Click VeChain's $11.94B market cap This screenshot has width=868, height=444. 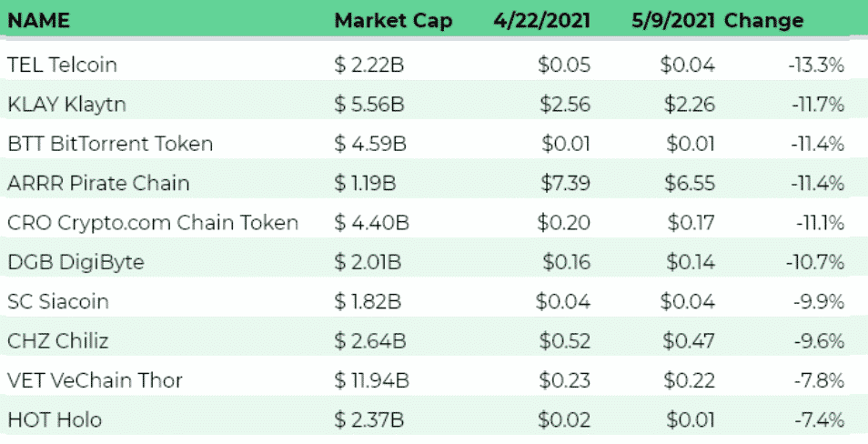[x=370, y=380]
